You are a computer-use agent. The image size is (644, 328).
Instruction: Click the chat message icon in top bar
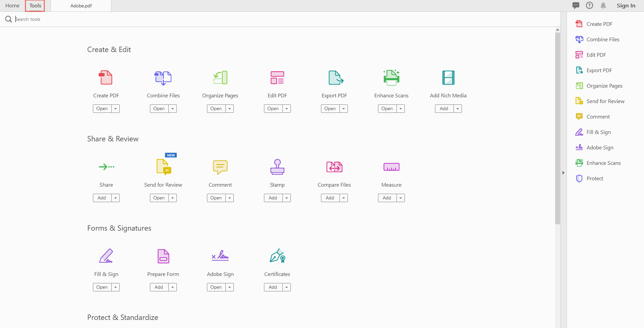pos(576,5)
